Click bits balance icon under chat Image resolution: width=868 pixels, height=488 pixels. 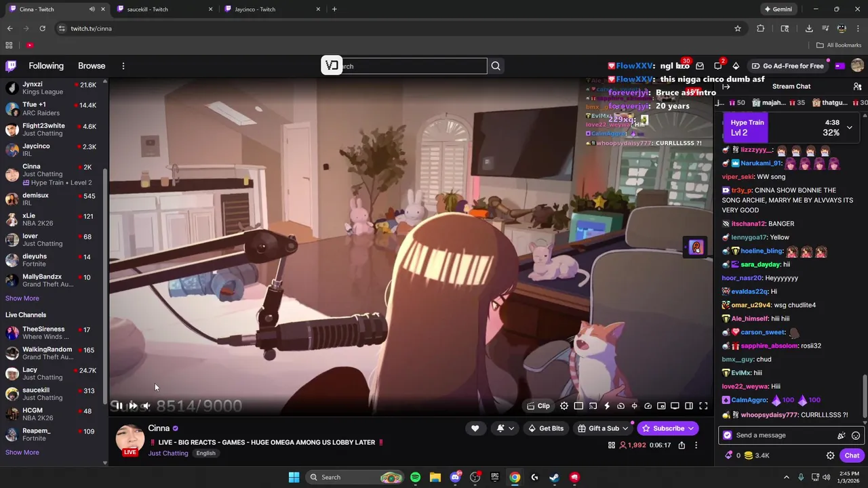pyautogui.click(x=732, y=455)
